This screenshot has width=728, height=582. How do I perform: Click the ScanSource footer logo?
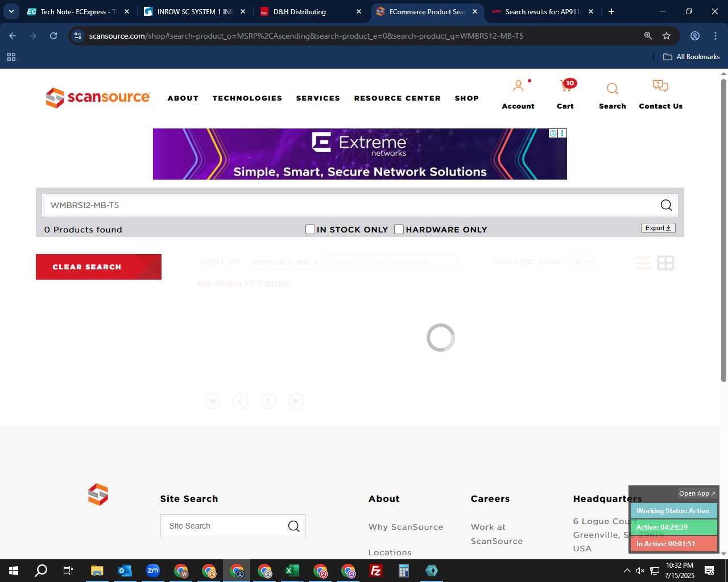click(x=98, y=494)
